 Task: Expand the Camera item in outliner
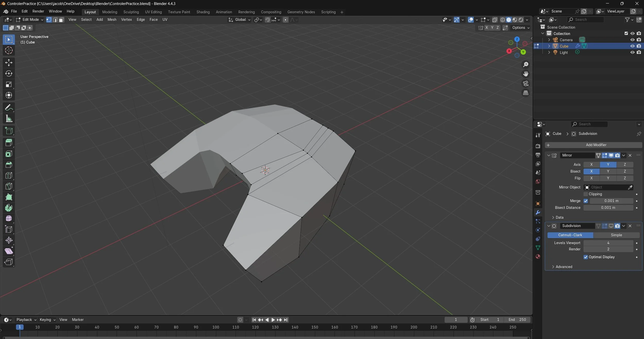[x=549, y=40]
